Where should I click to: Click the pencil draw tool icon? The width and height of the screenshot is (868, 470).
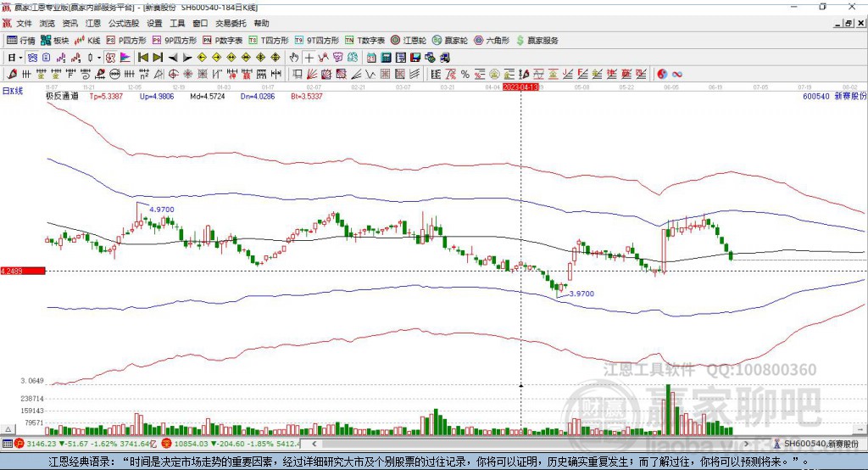pos(12,75)
